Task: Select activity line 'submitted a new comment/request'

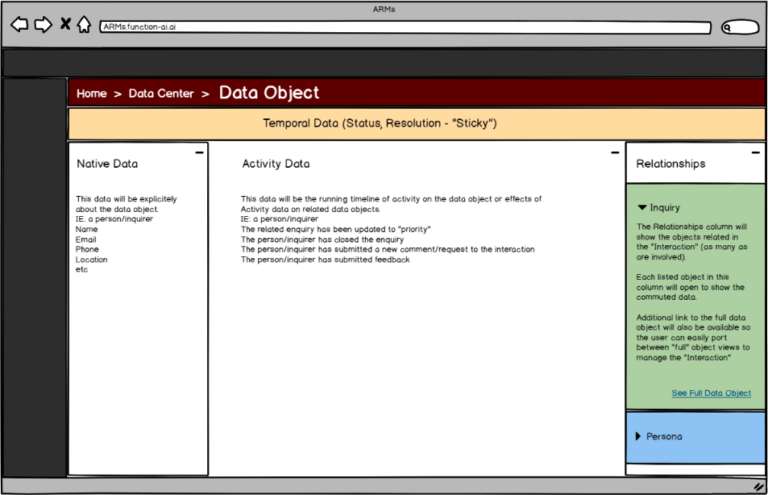Action: pos(387,249)
